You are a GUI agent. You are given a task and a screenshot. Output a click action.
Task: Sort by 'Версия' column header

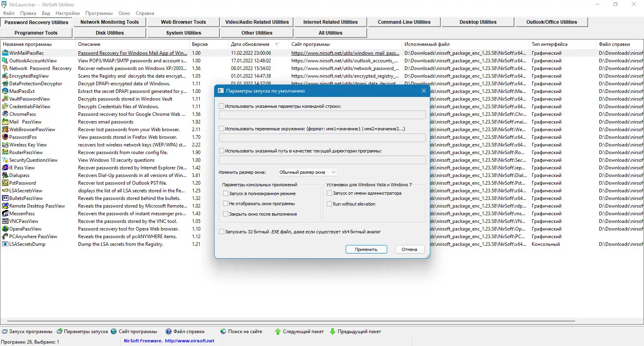(208, 44)
